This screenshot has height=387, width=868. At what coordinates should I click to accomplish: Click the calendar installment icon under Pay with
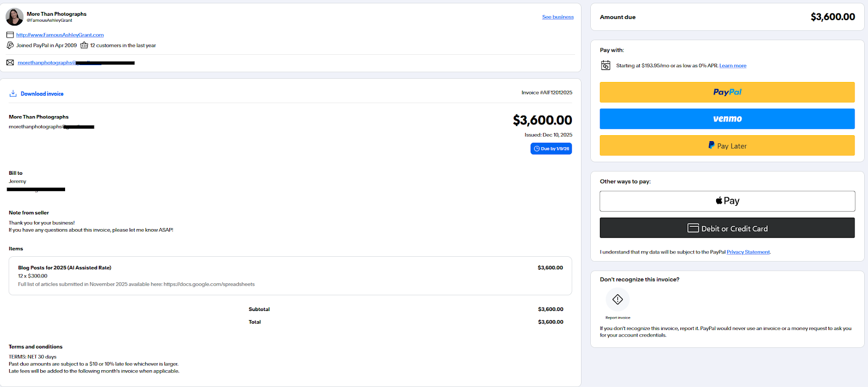pyautogui.click(x=606, y=65)
